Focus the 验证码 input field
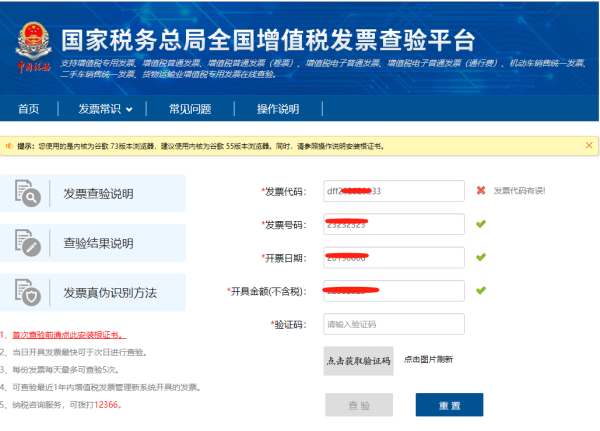600x431 pixels. point(394,324)
